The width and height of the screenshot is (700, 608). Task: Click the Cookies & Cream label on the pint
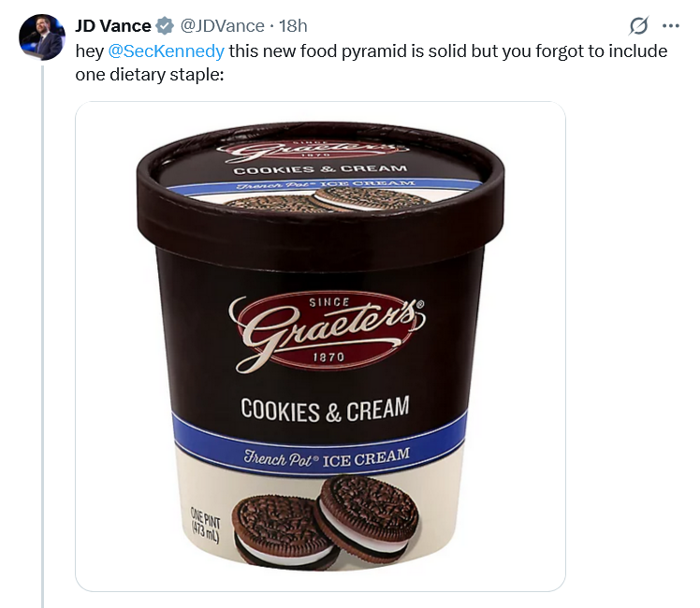(325, 409)
